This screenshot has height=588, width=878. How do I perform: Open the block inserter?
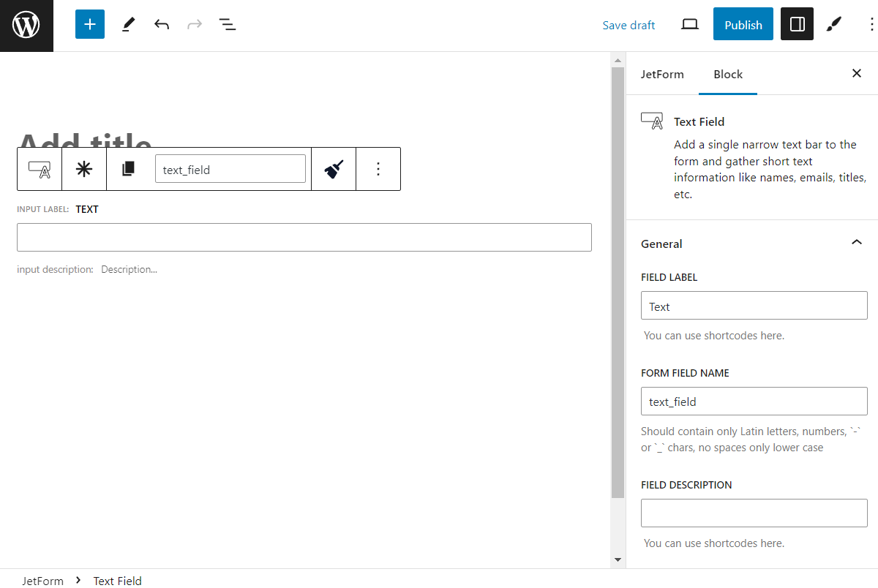(x=89, y=24)
